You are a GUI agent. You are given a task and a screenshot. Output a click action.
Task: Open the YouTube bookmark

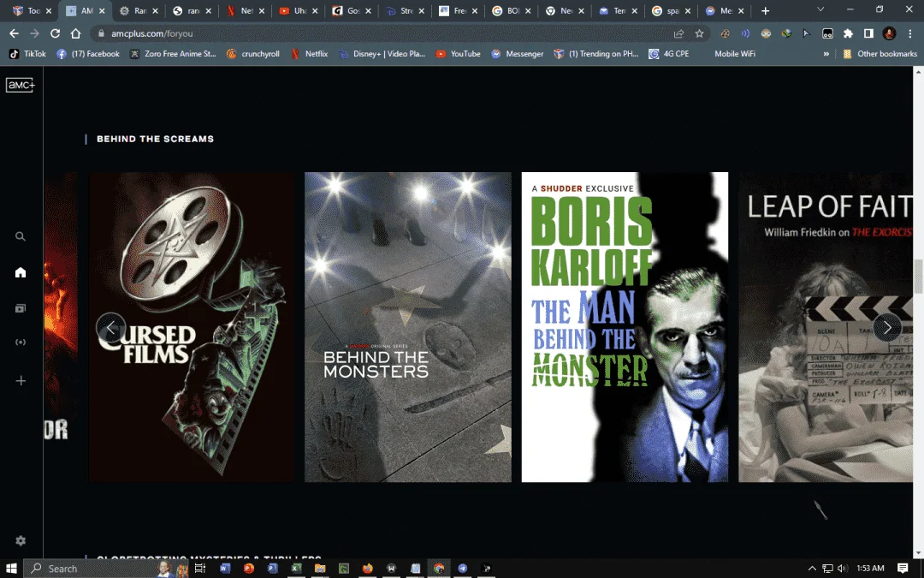pyautogui.click(x=458, y=54)
